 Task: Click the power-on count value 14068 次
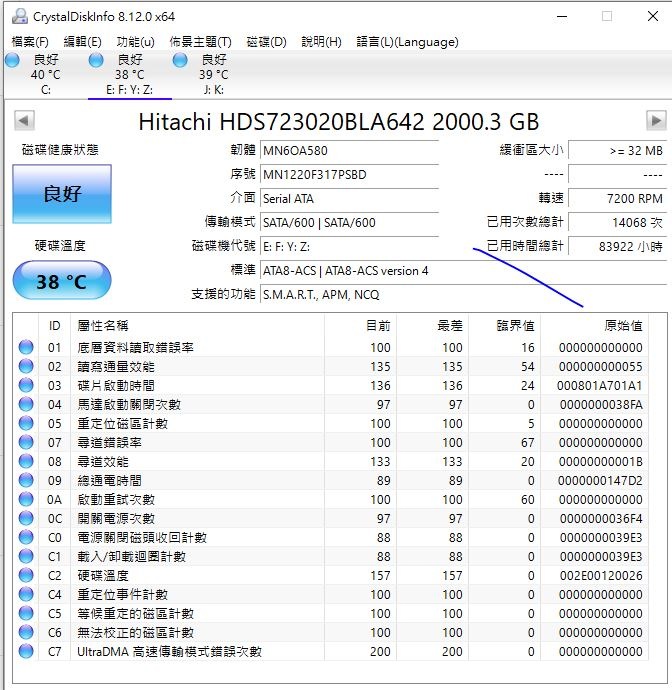coord(617,223)
